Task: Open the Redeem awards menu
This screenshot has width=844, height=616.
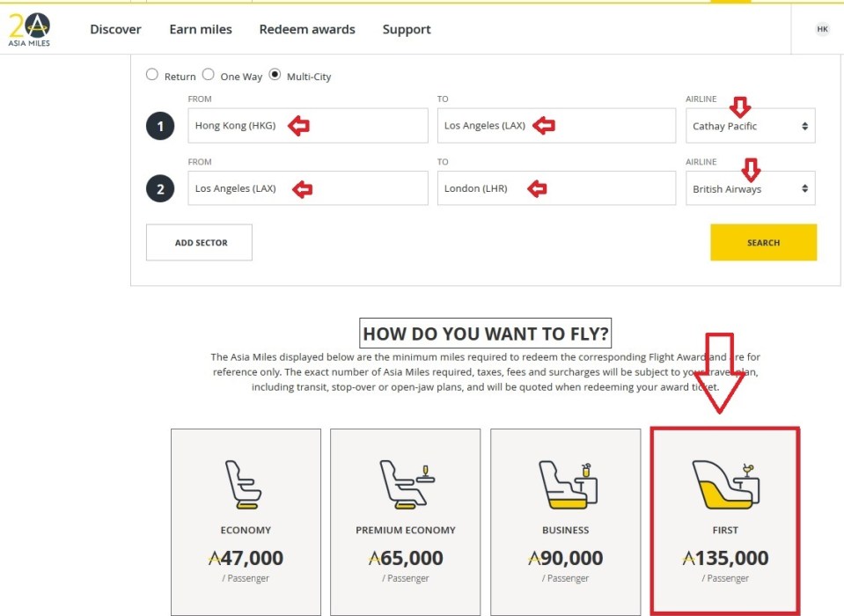Action: tap(307, 29)
